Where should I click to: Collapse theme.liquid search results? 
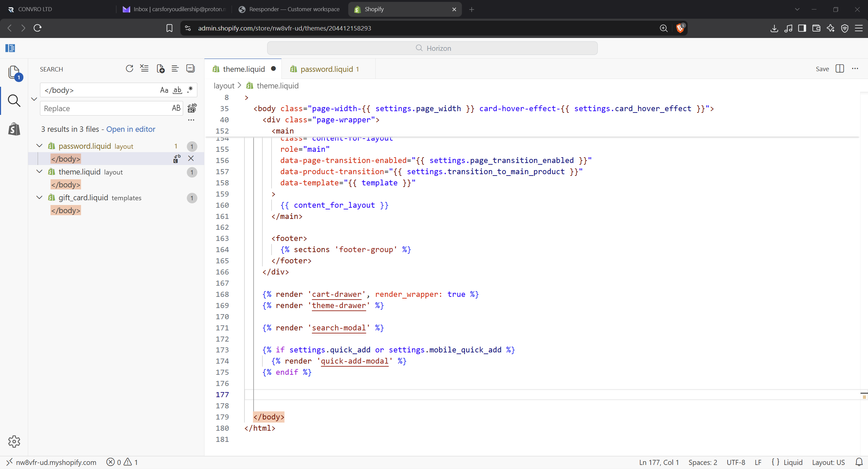[39, 171]
